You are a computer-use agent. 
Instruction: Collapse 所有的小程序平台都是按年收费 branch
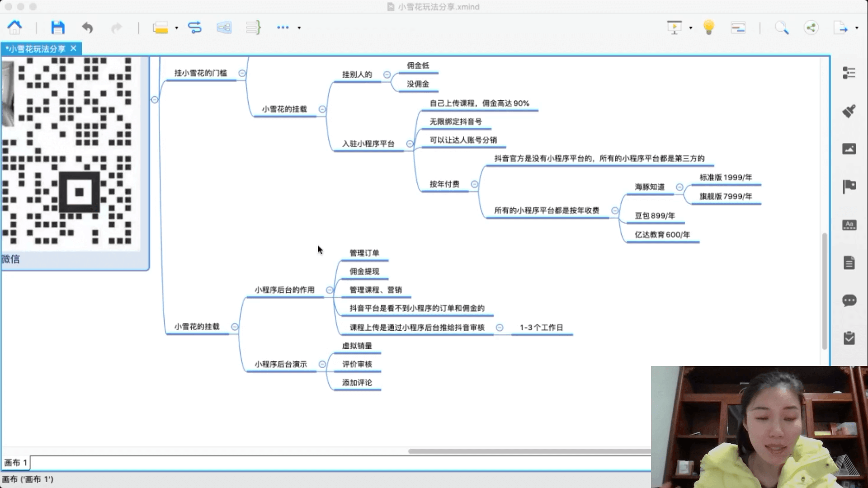615,211
